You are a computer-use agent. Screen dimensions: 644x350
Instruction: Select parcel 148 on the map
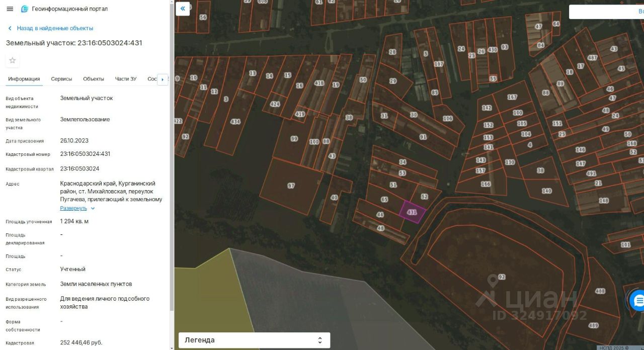(x=603, y=201)
